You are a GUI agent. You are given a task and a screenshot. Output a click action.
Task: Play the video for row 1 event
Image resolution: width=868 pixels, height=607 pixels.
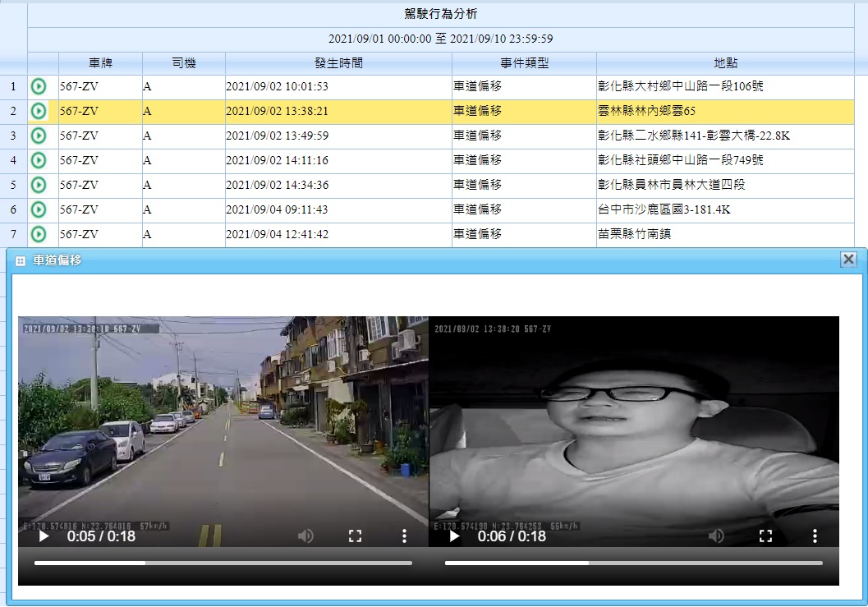(x=39, y=86)
